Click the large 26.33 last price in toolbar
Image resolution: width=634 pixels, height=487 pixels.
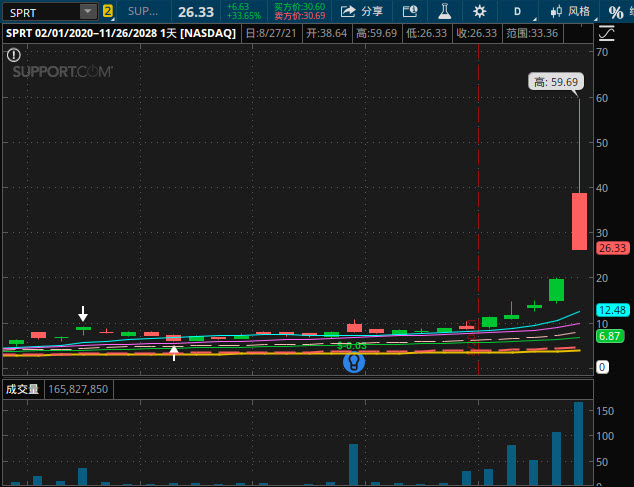(196, 12)
